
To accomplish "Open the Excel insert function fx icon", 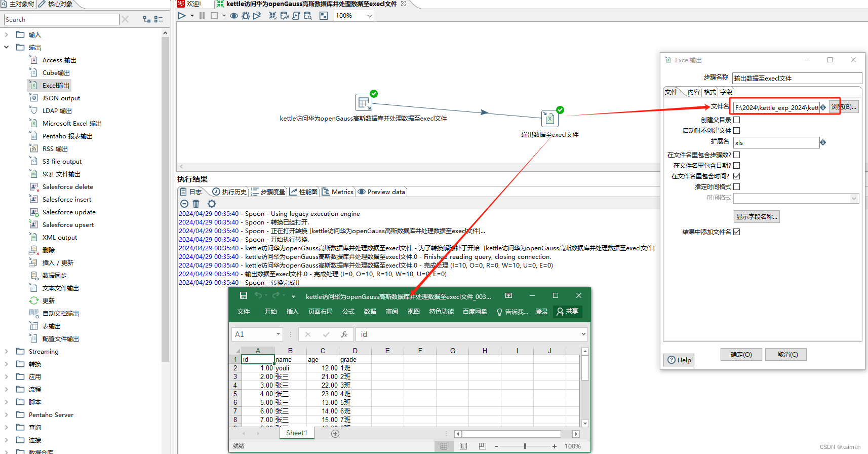I will pyautogui.click(x=344, y=334).
